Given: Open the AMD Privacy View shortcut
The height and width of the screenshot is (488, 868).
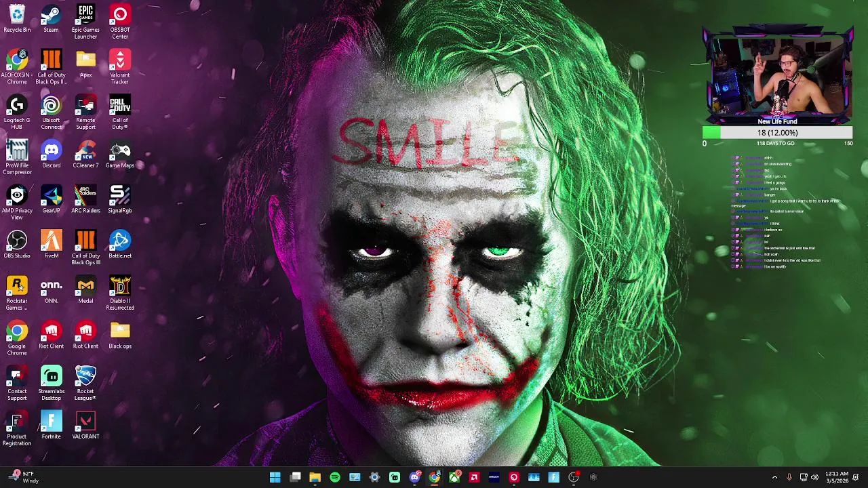Looking at the screenshot, I should click(x=17, y=203).
